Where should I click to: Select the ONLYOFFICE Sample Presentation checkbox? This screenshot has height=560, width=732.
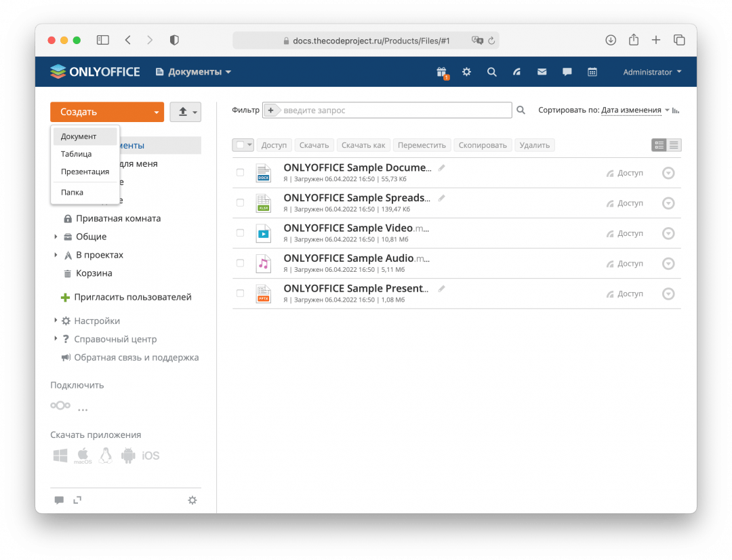(240, 294)
